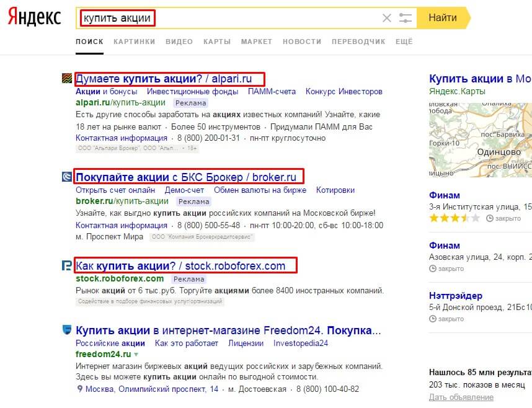The height and width of the screenshot is (408, 532).
Task: Open Investopedia24 sitelink
Action: 301,343
